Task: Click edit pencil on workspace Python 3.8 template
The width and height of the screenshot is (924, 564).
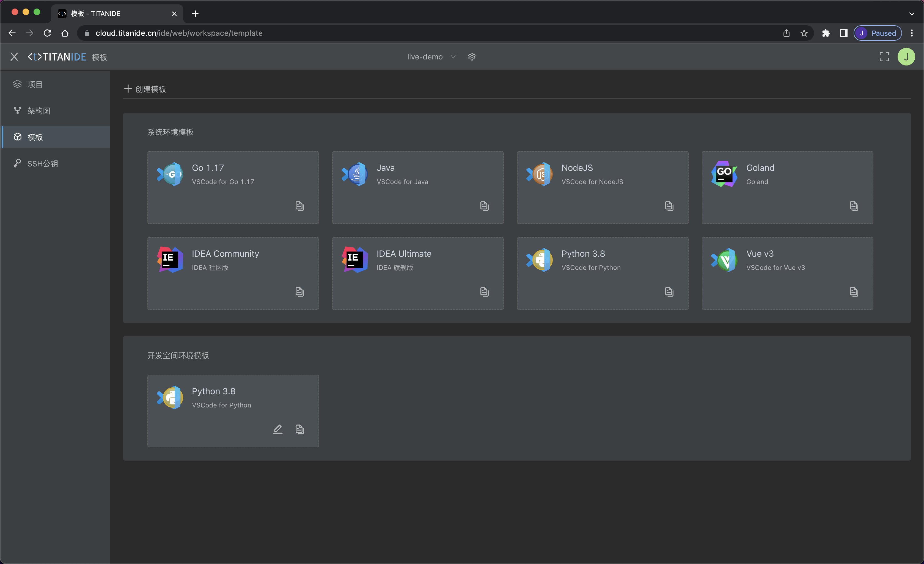Action: point(277,429)
